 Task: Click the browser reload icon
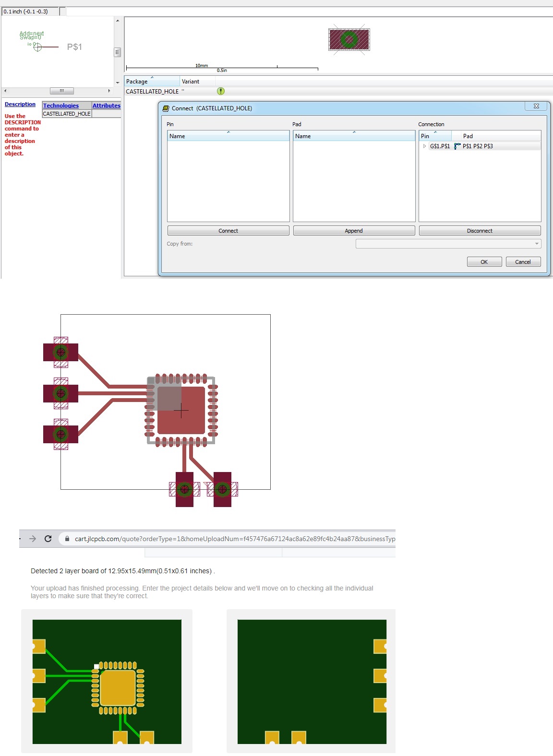(x=48, y=539)
